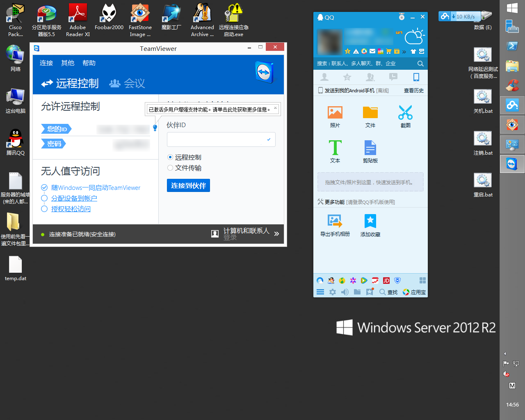525x420 pixels.
Task: Open the QQ wallet yuan icon
Action: [397, 52]
